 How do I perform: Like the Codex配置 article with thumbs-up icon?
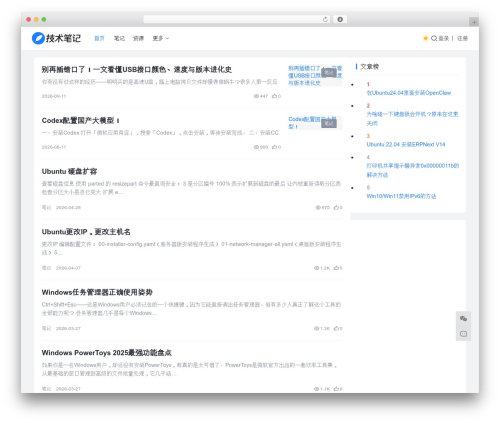tap(274, 147)
